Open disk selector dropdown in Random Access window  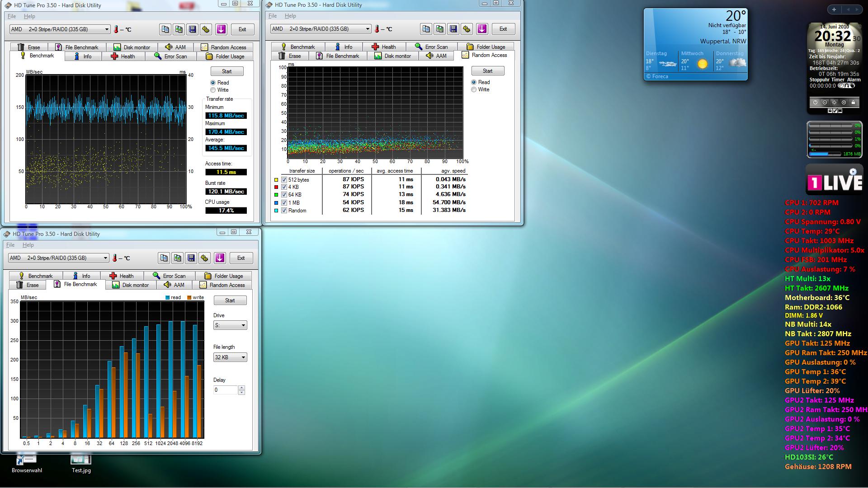[368, 29]
